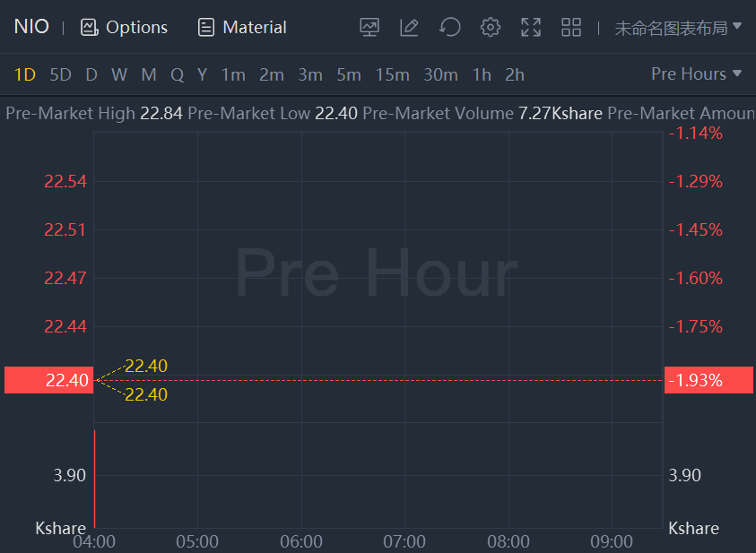Click the 04:00 volume bar
The height and width of the screenshot is (553, 756).
95,480
